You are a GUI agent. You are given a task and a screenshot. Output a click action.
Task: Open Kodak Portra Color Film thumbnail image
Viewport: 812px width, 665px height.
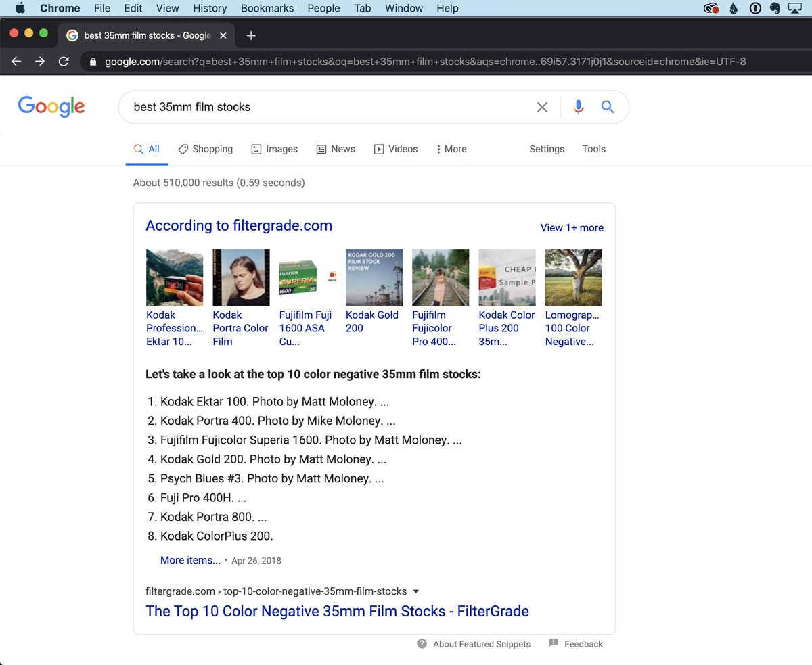[241, 277]
